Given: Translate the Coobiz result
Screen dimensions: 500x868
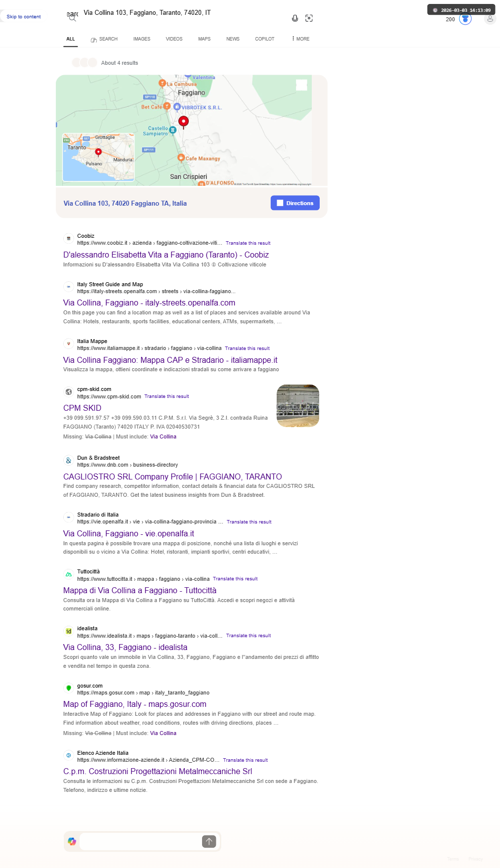Looking at the screenshot, I should click(x=248, y=243).
